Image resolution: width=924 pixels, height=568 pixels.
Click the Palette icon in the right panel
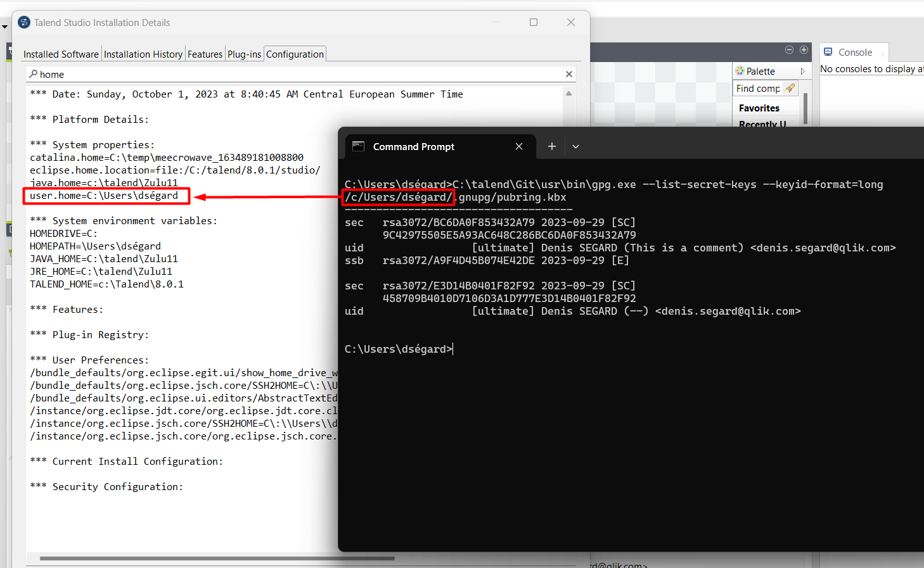point(741,70)
